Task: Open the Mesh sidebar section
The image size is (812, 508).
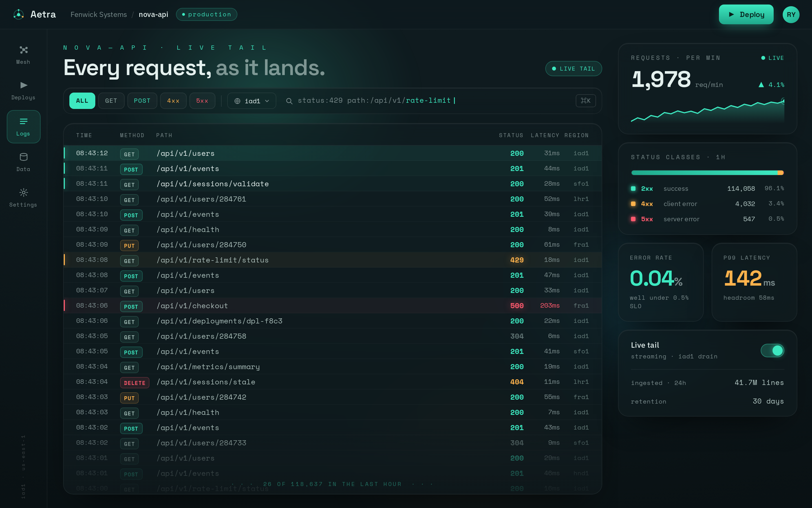Action: 23,55
